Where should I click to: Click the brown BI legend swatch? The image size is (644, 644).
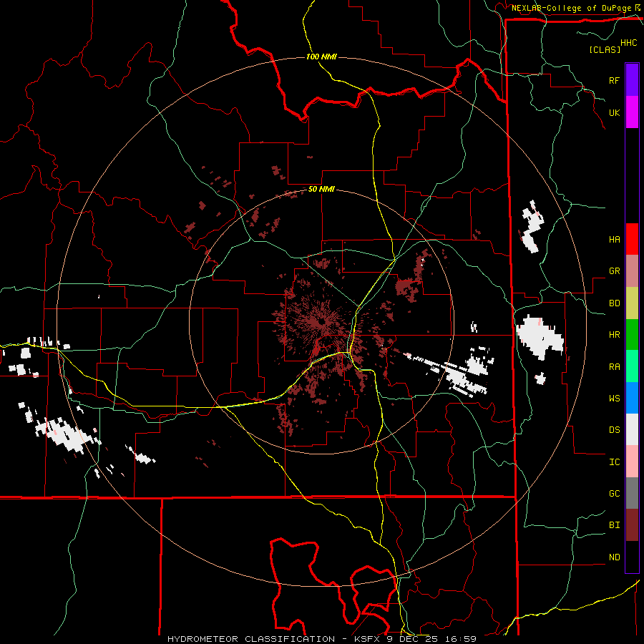pyautogui.click(x=632, y=525)
